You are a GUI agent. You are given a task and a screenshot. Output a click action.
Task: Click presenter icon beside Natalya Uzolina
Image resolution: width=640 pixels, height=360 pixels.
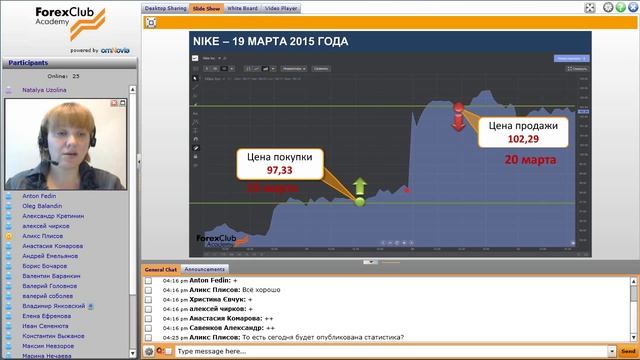click(x=9, y=90)
